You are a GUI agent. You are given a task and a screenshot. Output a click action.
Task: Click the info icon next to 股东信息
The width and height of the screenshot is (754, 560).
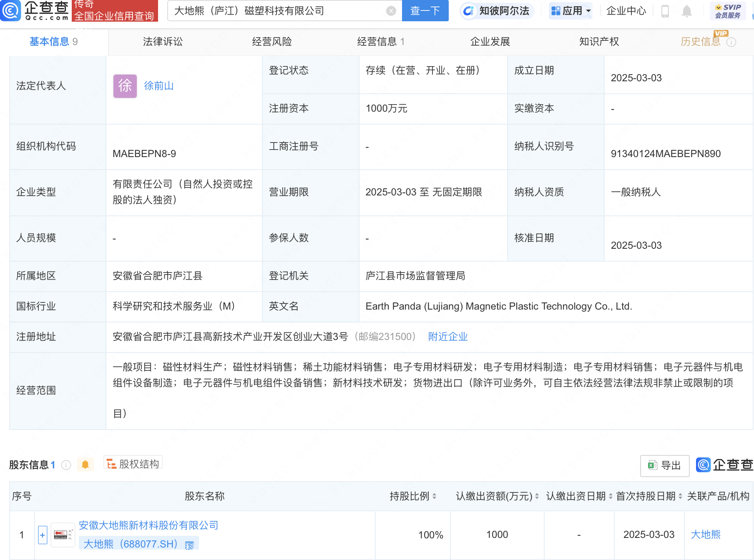click(66, 465)
